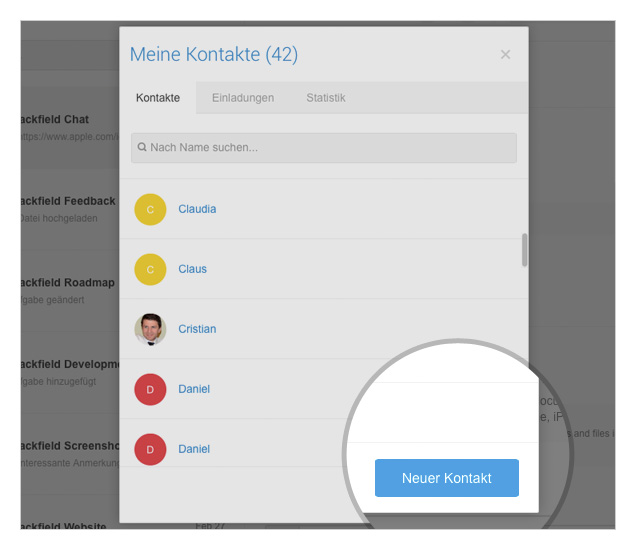Screen dimensions: 636x550
Task: Open Claudia's contact name link
Action: pos(197,209)
